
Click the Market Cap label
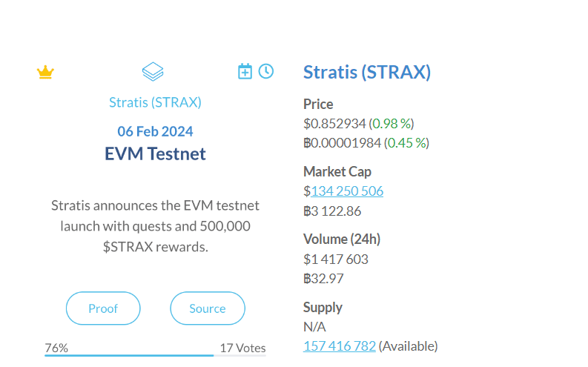point(337,172)
